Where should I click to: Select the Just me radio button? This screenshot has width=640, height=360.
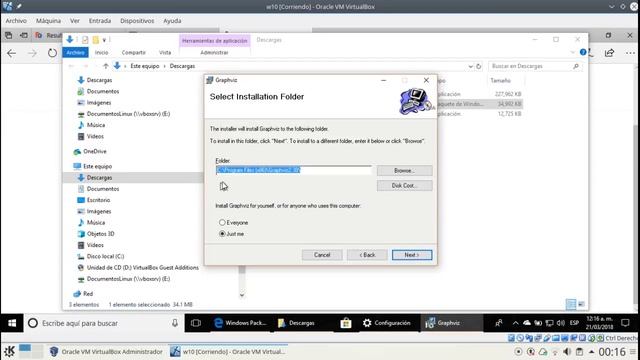[x=222, y=234]
